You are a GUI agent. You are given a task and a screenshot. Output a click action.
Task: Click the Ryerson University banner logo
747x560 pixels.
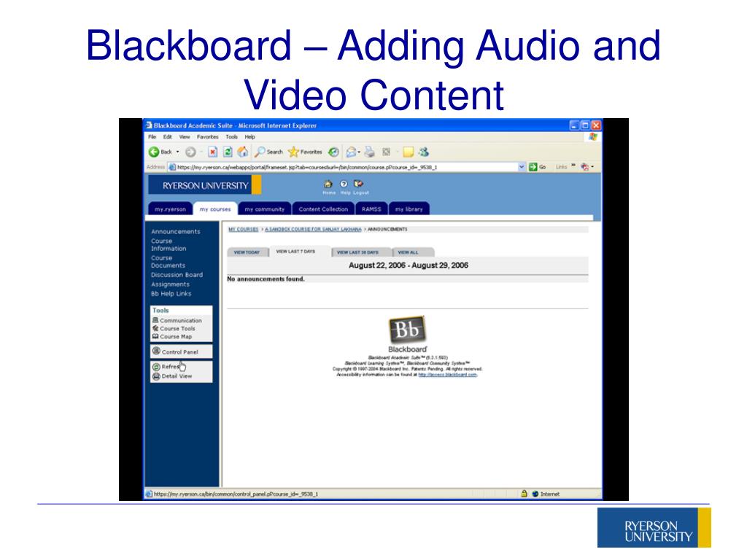205,185
